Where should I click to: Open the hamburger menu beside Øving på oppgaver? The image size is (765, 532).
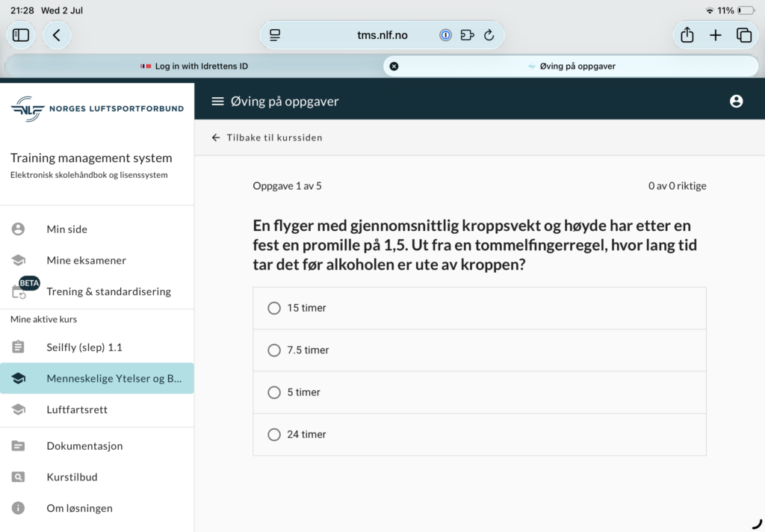tap(217, 102)
